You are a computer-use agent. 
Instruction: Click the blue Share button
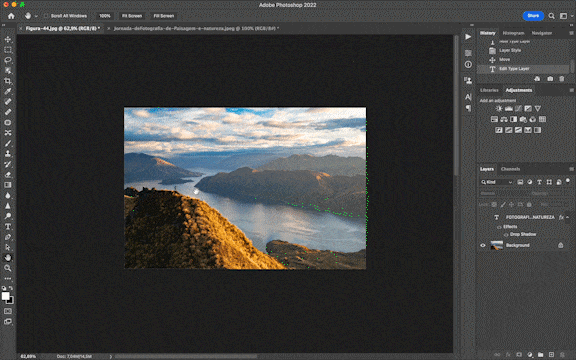click(x=533, y=16)
